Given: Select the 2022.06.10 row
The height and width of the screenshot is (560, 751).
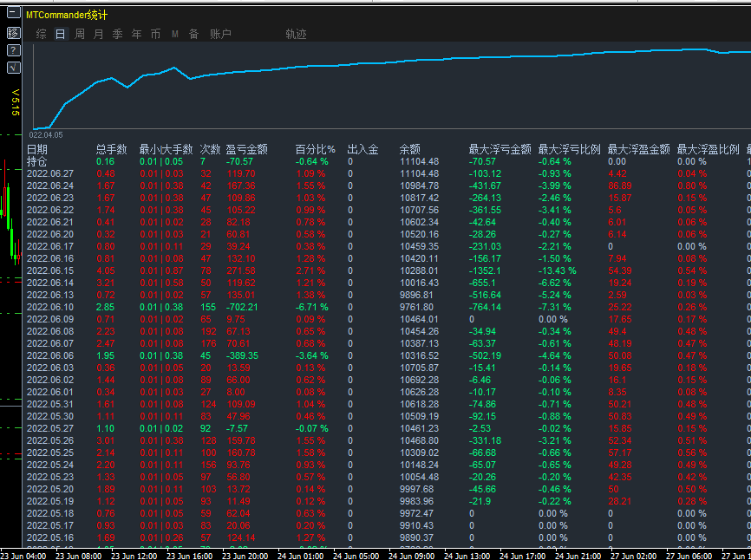Looking at the screenshot, I should [x=50, y=307].
